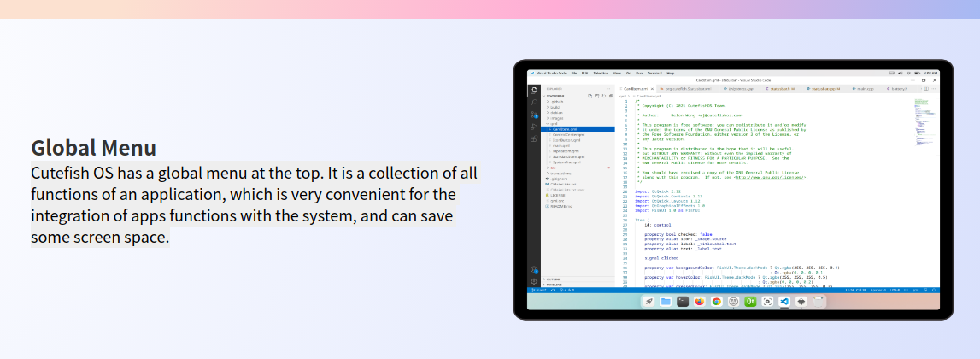The width and height of the screenshot is (980, 359).
Task: Open the trash can dock icon
Action: click(819, 302)
